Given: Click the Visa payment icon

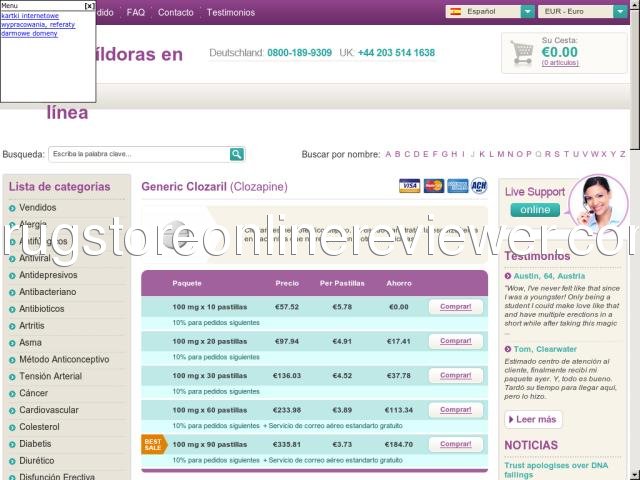Looking at the screenshot, I should [409, 186].
